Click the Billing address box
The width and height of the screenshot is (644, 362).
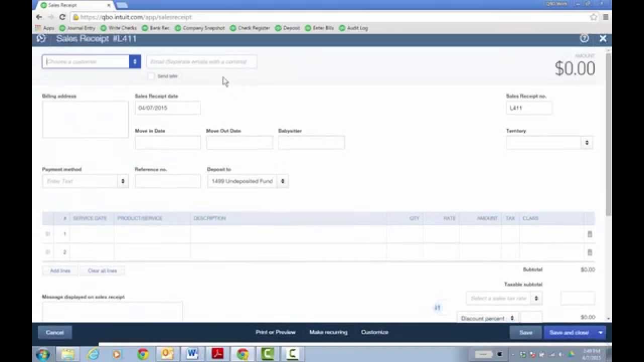(85, 119)
